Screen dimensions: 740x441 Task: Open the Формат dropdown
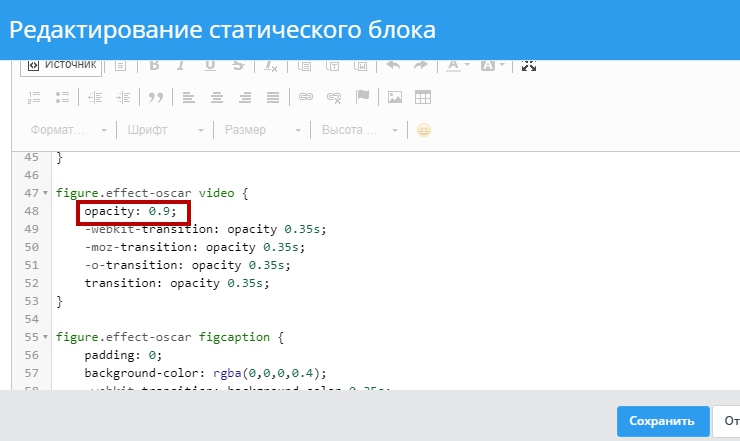pyautogui.click(x=68, y=130)
